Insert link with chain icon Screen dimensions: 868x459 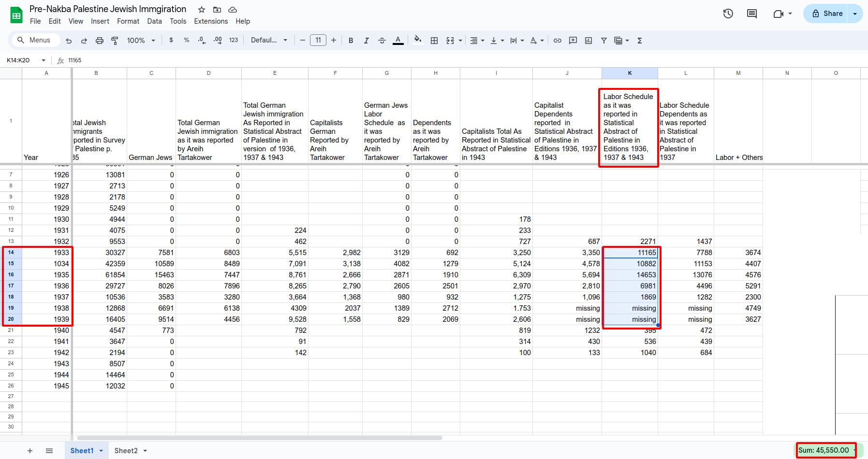click(558, 41)
